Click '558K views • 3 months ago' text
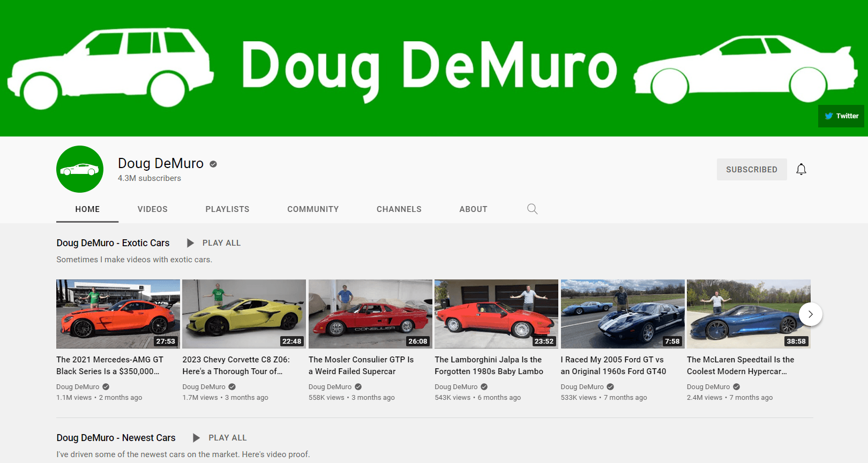 click(351, 398)
